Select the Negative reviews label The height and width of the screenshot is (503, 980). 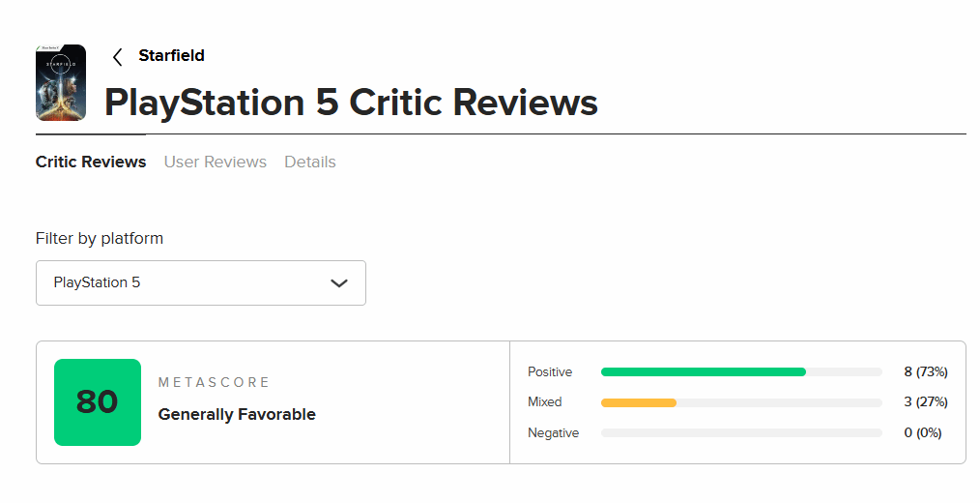pos(553,433)
